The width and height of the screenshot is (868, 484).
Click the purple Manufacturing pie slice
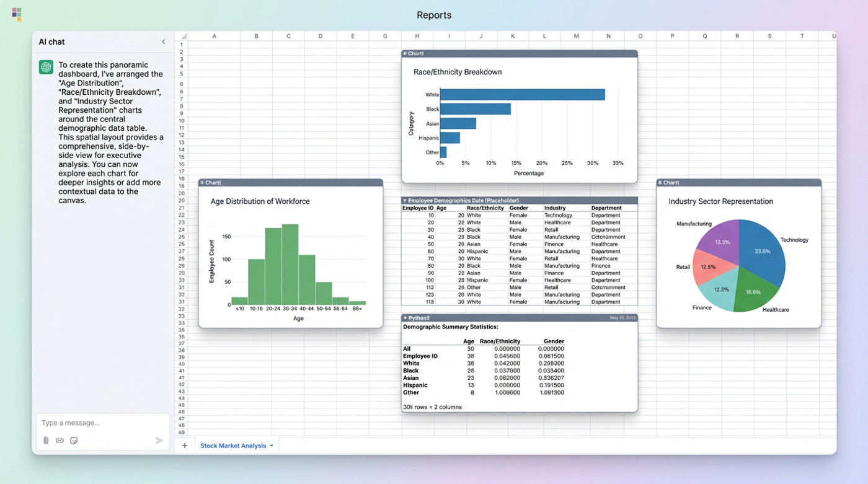coord(723,242)
